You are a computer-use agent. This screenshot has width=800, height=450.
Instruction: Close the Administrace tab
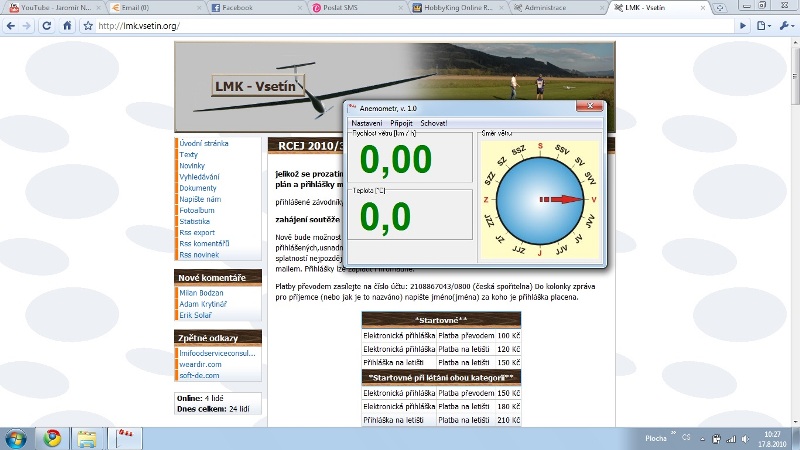[602, 8]
